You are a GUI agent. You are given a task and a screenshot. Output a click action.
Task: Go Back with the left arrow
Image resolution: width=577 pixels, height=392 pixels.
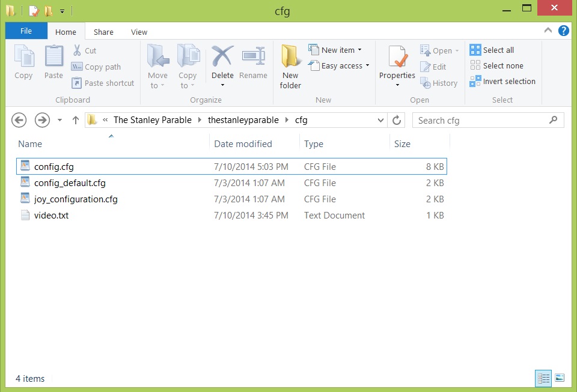pos(19,120)
